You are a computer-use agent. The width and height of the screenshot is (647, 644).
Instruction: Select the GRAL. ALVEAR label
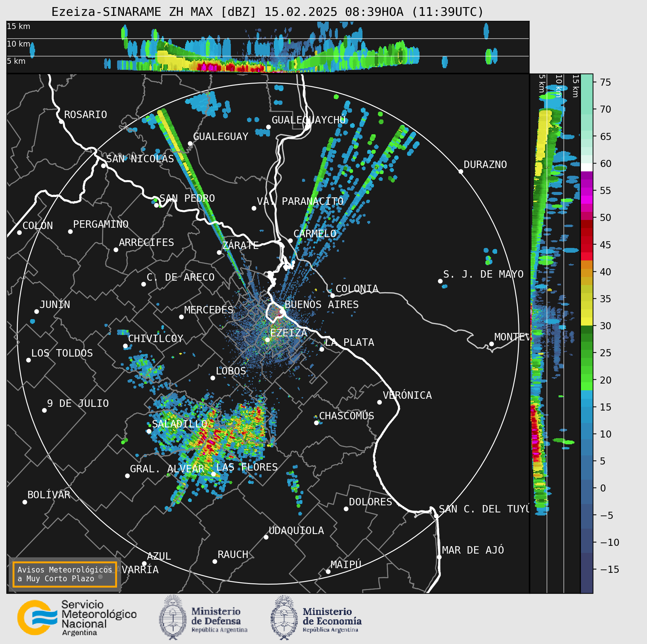(167, 469)
